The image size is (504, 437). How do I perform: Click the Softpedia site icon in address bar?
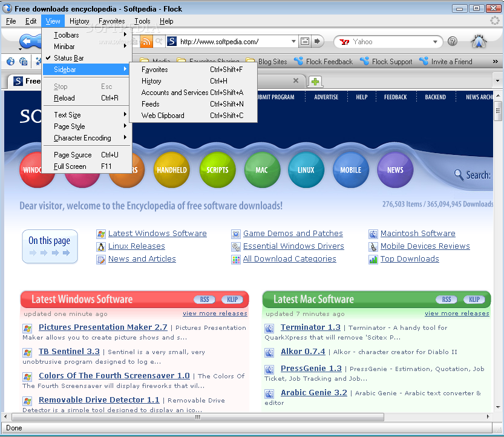point(172,41)
